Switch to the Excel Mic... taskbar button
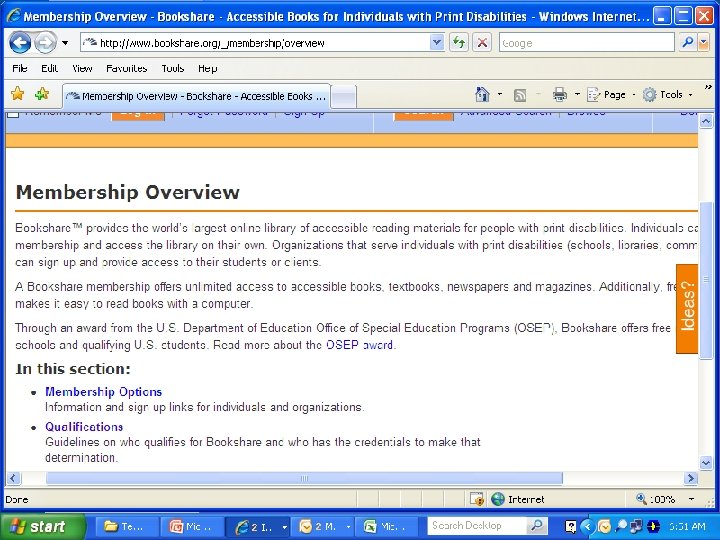This screenshot has width=720, height=540. [388, 526]
